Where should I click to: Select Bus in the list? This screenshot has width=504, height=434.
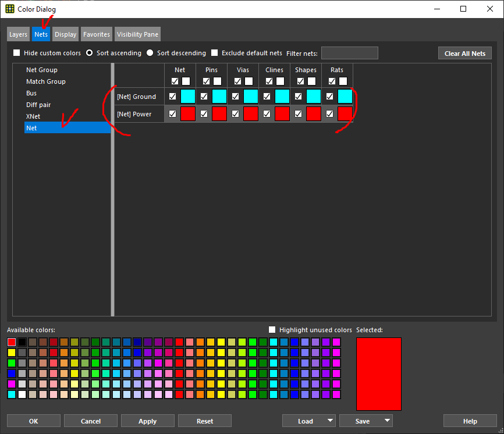tap(31, 93)
